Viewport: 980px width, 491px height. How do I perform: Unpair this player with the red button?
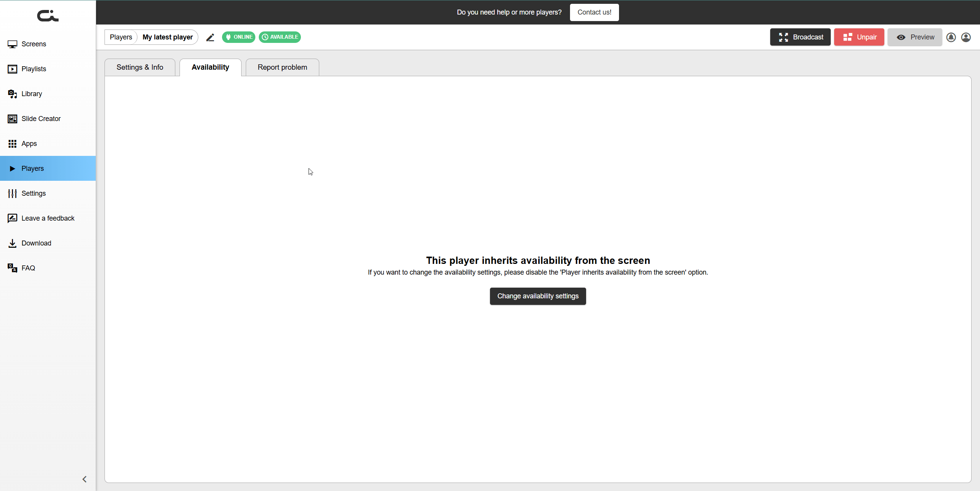click(859, 37)
